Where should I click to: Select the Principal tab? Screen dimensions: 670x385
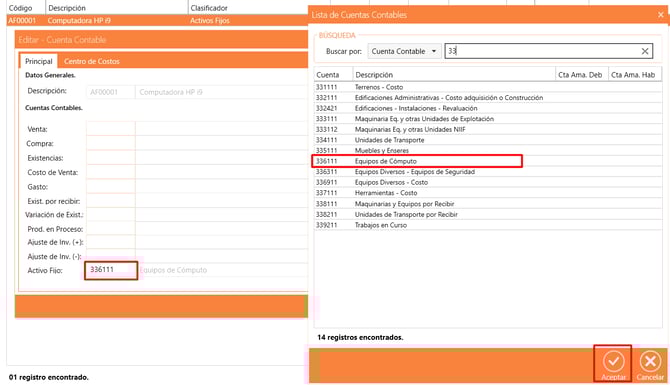(38, 62)
